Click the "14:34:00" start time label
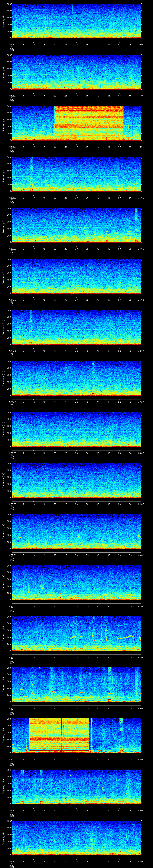The image size is (153, 868). click(12, 300)
